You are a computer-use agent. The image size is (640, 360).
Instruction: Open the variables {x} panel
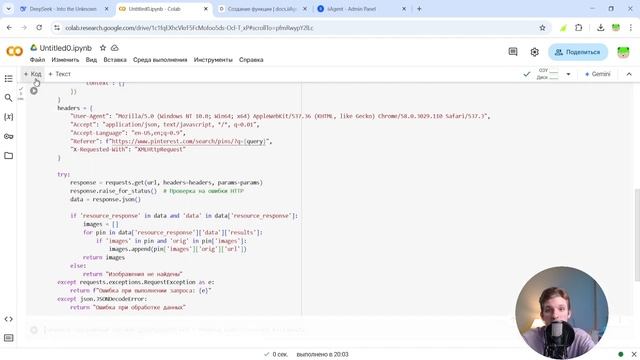click(x=9, y=117)
